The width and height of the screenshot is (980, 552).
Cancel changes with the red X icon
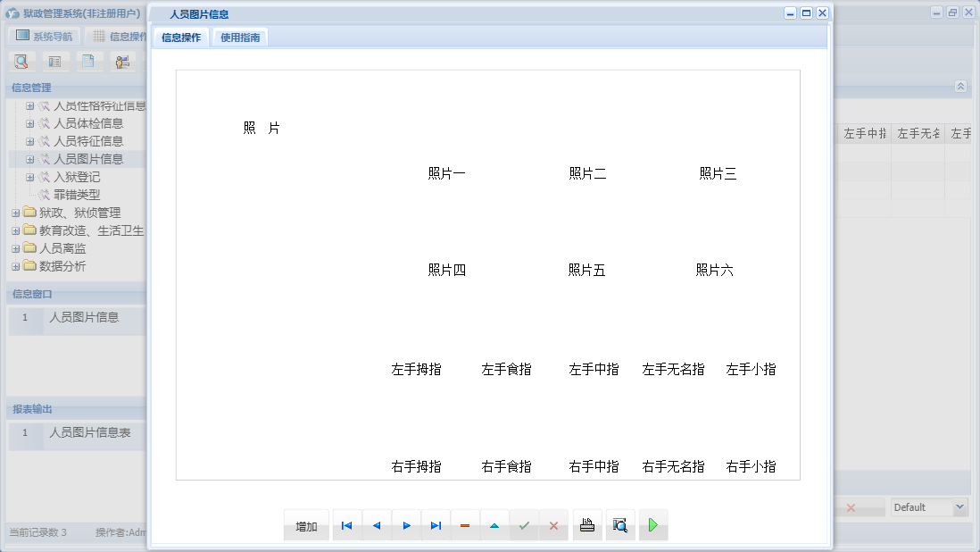552,525
